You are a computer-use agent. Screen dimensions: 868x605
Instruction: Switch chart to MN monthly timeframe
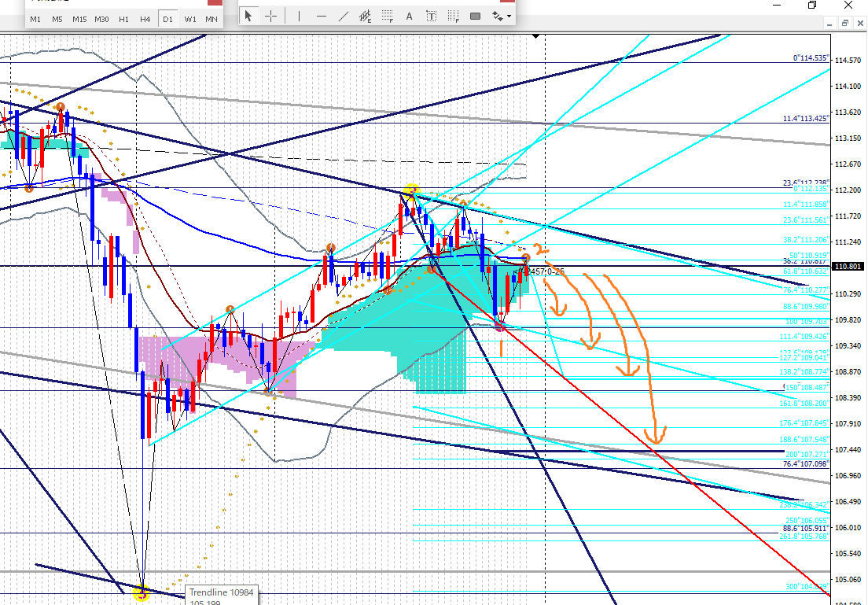[211, 19]
